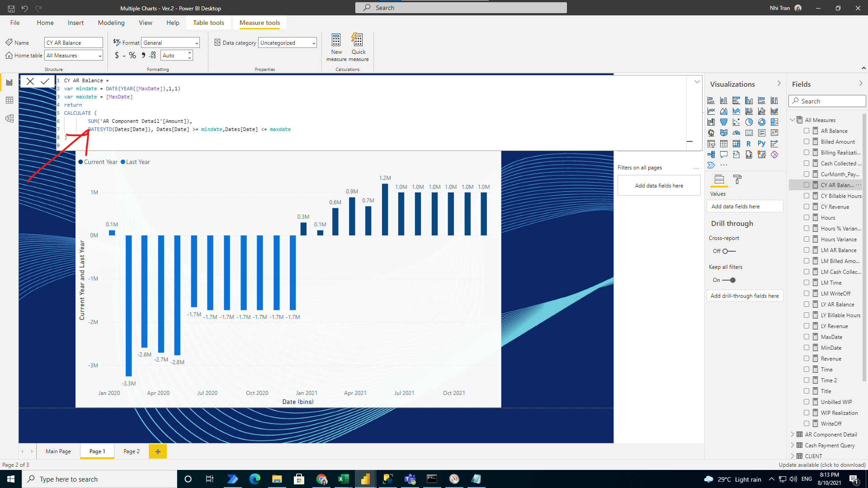
Task: Check the CY Revenue measure checkbox
Action: click(x=807, y=206)
